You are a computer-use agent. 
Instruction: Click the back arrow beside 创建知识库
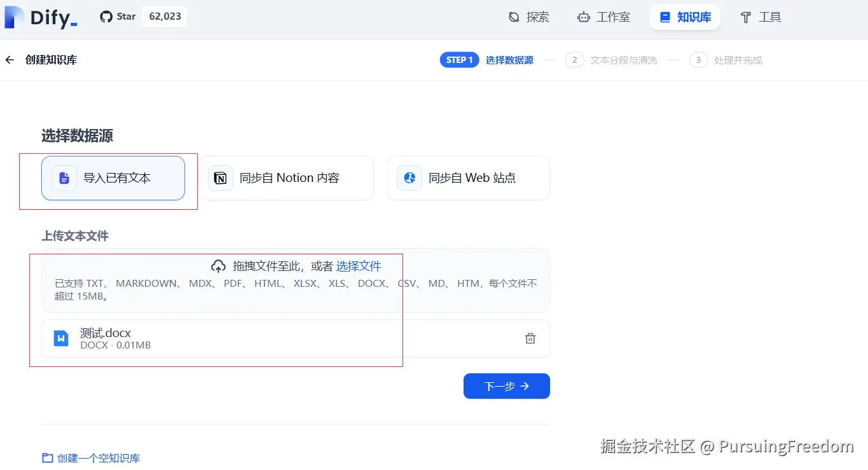(x=10, y=60)
